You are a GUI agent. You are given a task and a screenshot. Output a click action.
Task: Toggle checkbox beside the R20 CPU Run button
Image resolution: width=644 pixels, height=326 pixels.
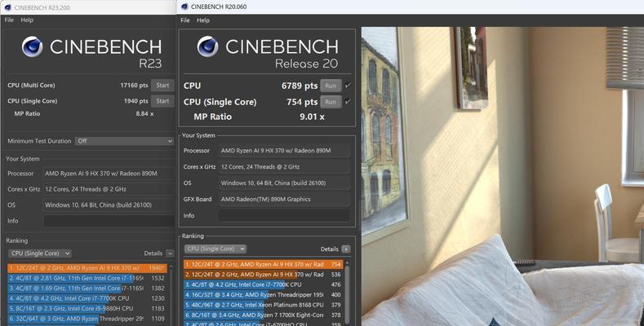click(x=348, y=86)
